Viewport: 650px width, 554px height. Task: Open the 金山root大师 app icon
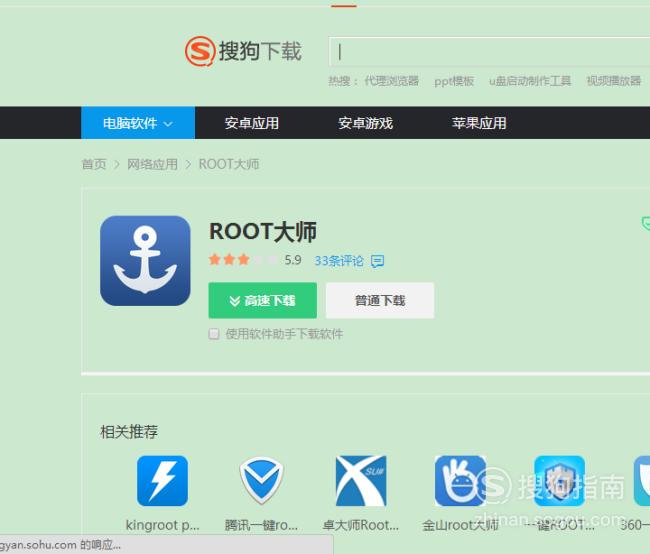pyautogui.click(x=460, y=481)
